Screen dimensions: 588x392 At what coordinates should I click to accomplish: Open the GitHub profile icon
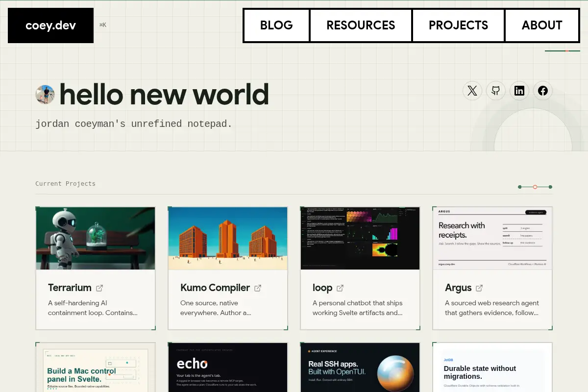(496, 91)
